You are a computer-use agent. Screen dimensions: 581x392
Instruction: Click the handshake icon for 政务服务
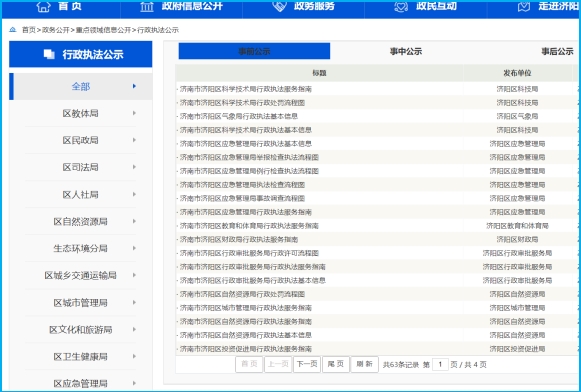[279, 6]
